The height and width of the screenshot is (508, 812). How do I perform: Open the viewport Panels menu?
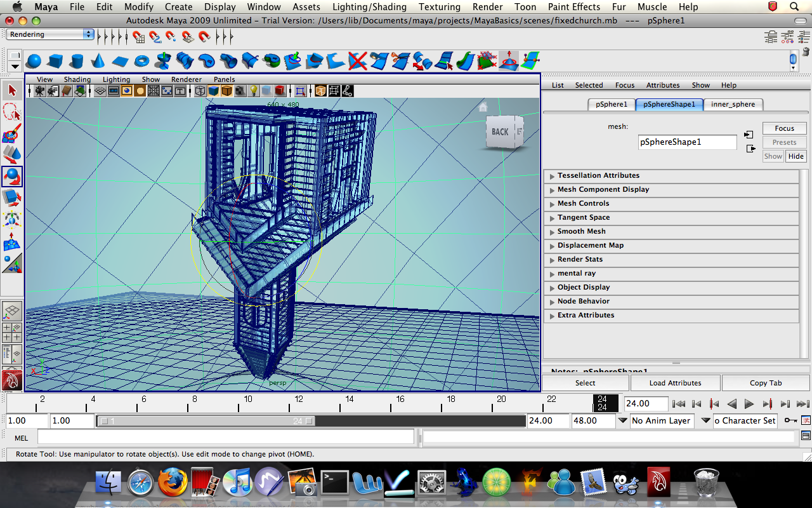click(224, 79)
